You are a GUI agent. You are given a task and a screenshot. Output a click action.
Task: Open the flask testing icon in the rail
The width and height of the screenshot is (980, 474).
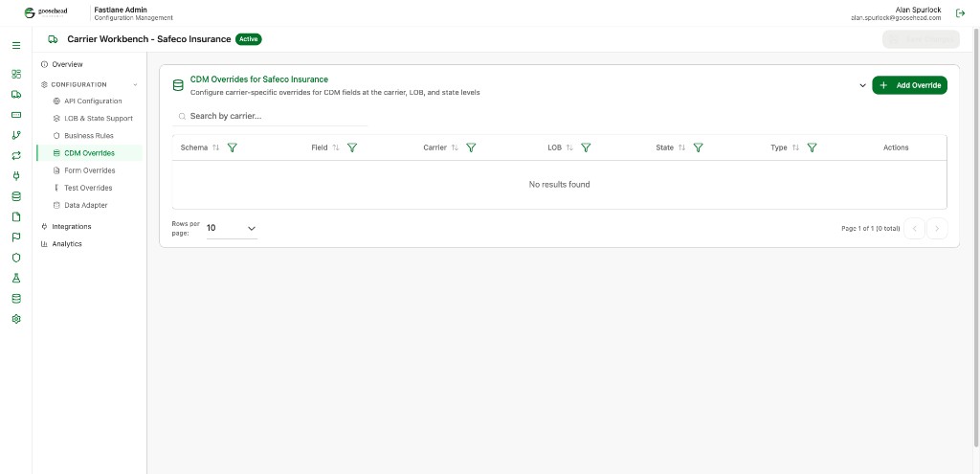pyautogui.click(x=16, y=278)
